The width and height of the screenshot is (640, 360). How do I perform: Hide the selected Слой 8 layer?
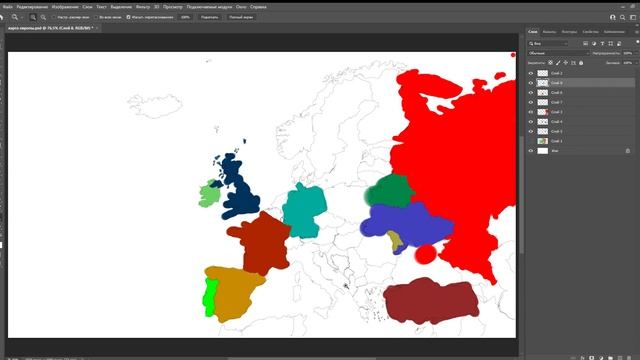pyautogui.click(x=531, y=83)
